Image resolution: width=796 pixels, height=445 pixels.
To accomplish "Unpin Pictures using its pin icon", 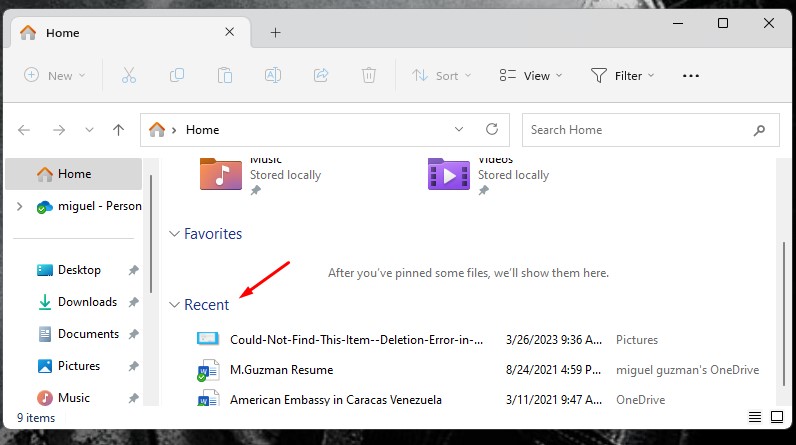I will [134, 366].
